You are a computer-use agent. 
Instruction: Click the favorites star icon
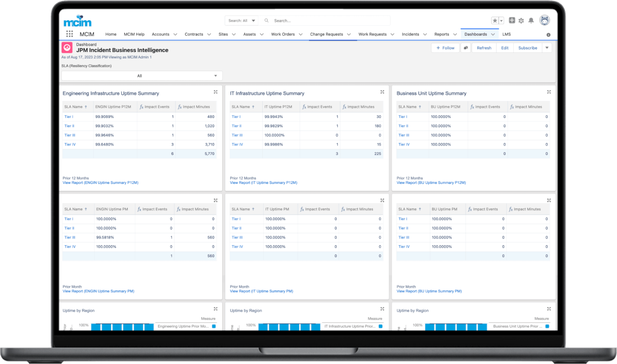pos(495,21)
